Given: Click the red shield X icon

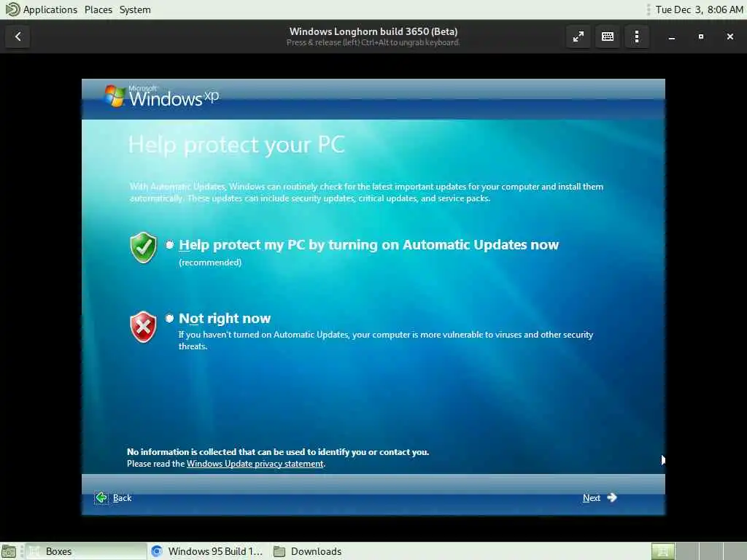Looking at the screenshot, I should pos(144,327).
